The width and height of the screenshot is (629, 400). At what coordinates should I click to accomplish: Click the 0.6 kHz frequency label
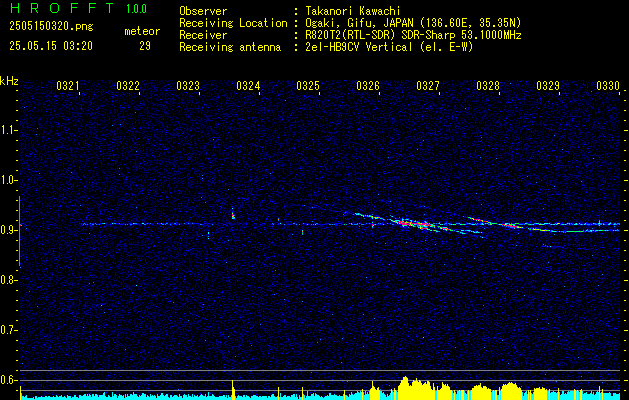(x=9, y=380)
